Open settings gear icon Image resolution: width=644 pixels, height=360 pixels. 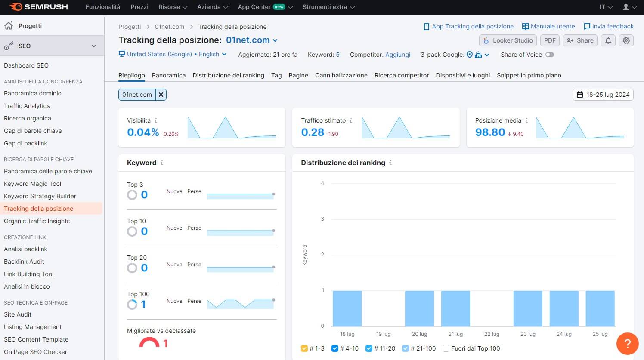click(626, 40)
